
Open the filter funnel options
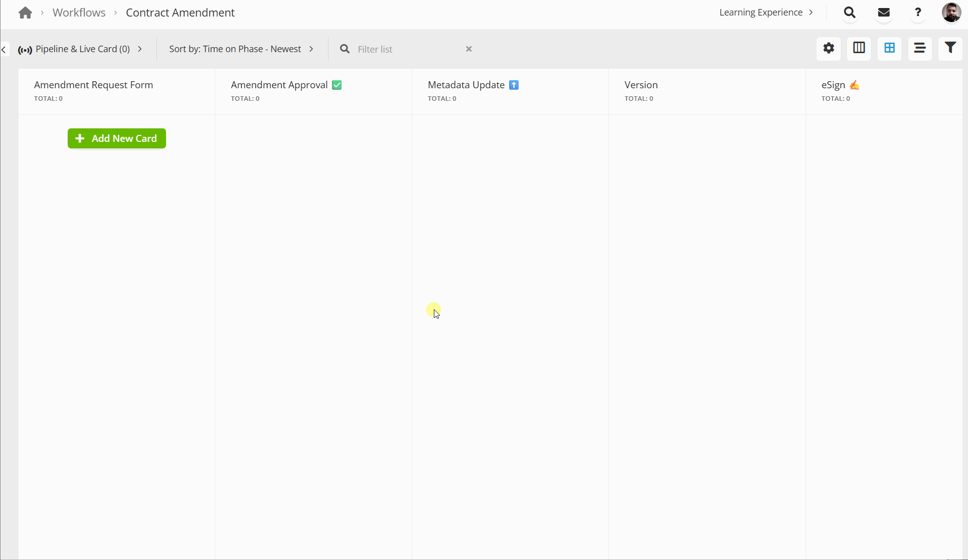[x=950, y=48]
